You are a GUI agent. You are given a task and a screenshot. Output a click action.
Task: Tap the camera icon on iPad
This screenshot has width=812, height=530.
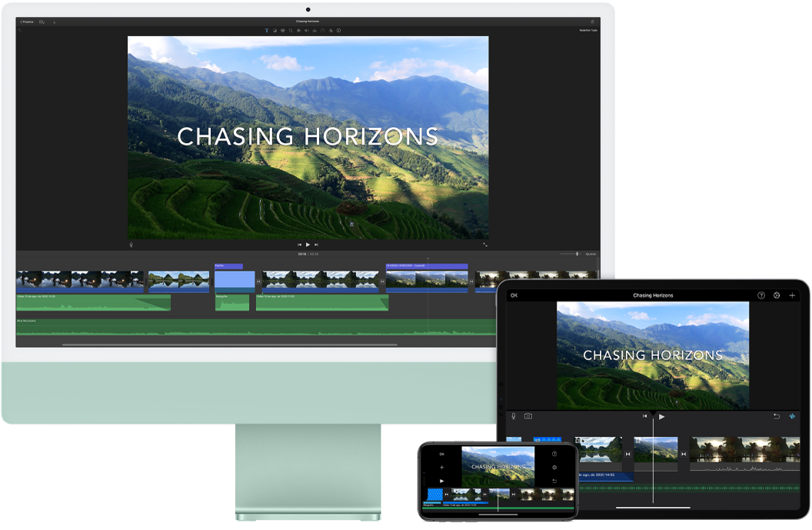coord(528,416)
